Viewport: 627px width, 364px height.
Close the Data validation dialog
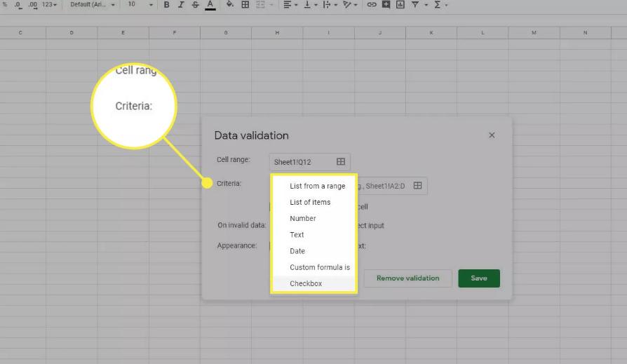tap(492, 135)
